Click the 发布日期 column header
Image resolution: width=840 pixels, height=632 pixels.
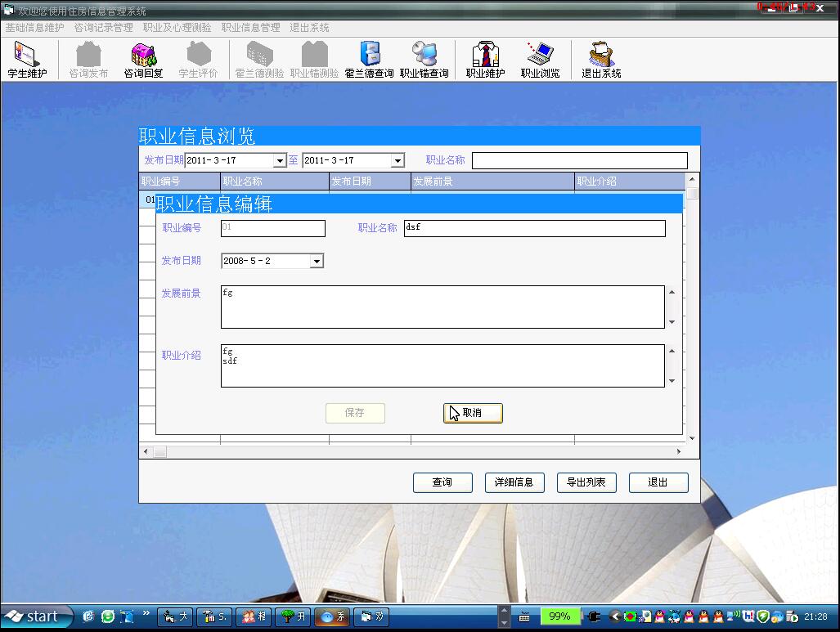click(x=371, y=182)
